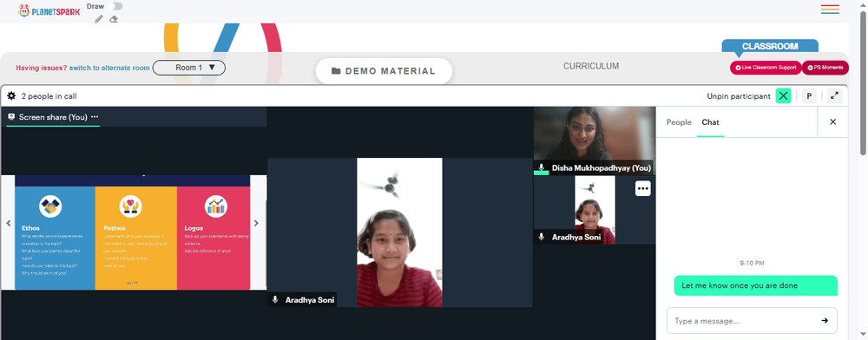Click mic icon on pinned Aradhya Soni video
This screenshot has width=868, height=340.
(x=275, y=299)
